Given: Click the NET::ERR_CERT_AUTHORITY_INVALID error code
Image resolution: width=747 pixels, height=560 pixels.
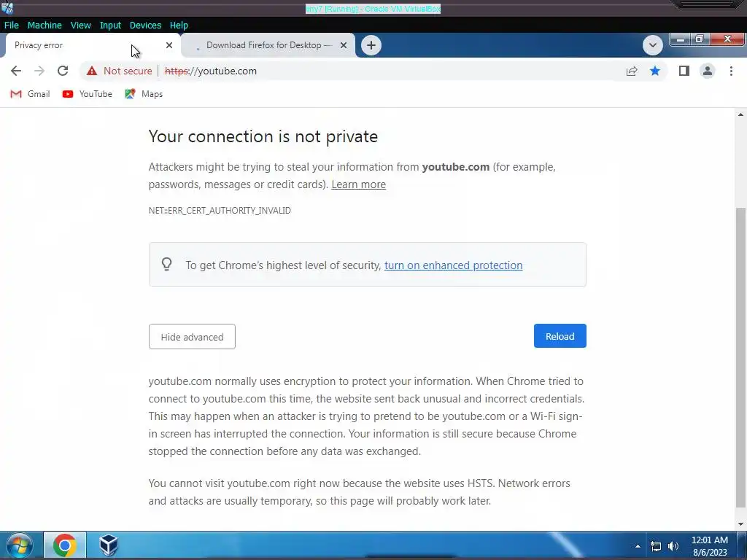Looking at the screenshot, I should pos(220,211).
